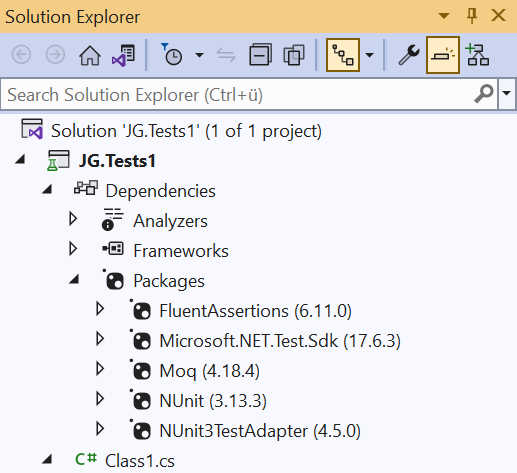
Task: Open Pending Changes Filter dropdown arrow
Action: (x=199, y=55)
